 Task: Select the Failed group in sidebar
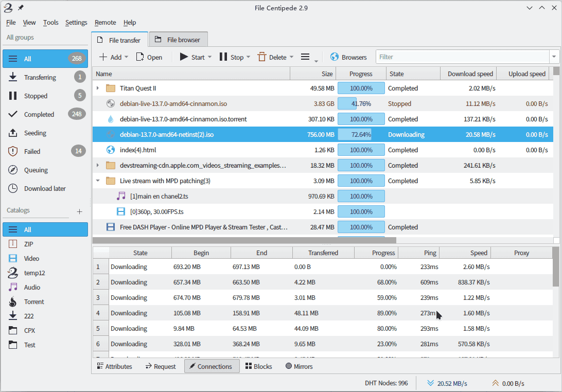(45, 151)
